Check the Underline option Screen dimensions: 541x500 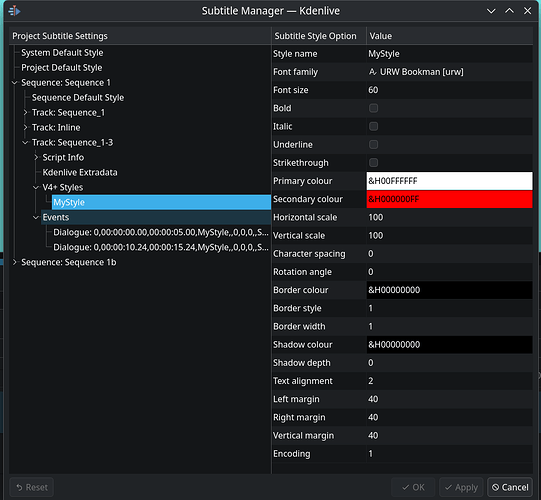373,145
